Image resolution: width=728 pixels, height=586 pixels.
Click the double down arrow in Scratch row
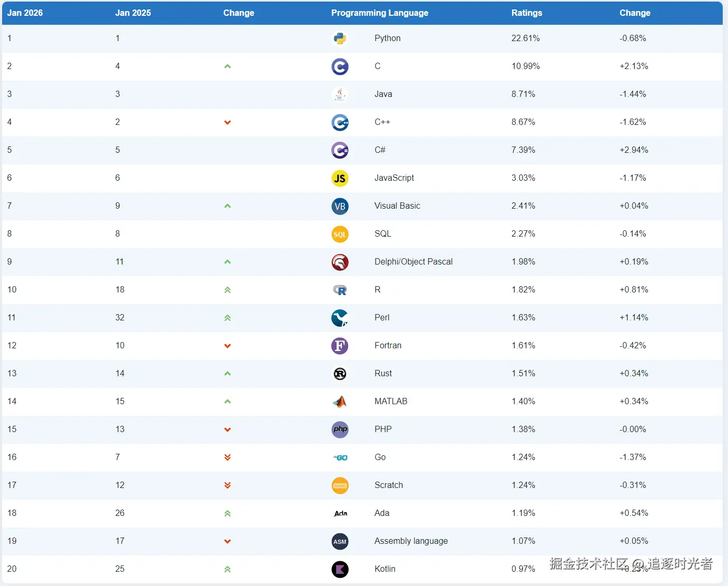[x=228, y=485]
